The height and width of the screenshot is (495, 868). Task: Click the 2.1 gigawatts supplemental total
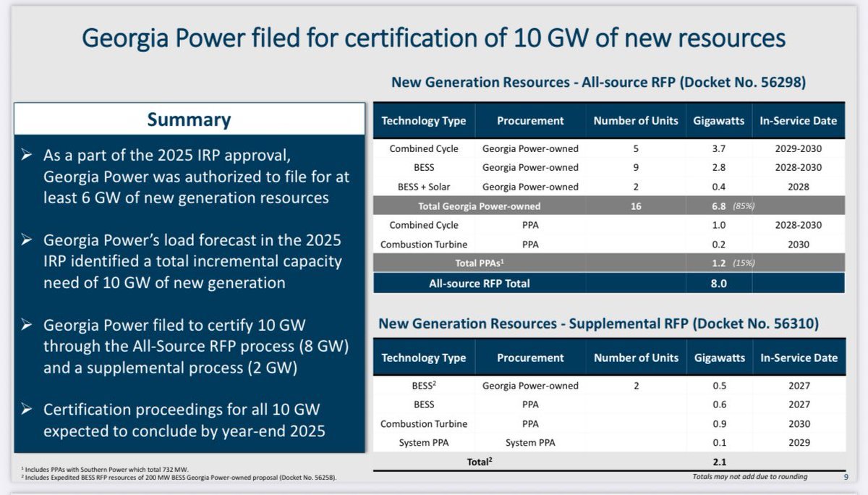(x=719, y=461)
